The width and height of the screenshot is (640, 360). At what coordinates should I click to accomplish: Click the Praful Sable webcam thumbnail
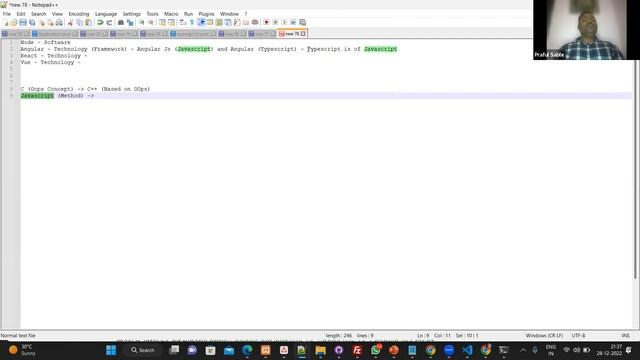(587, 30)
